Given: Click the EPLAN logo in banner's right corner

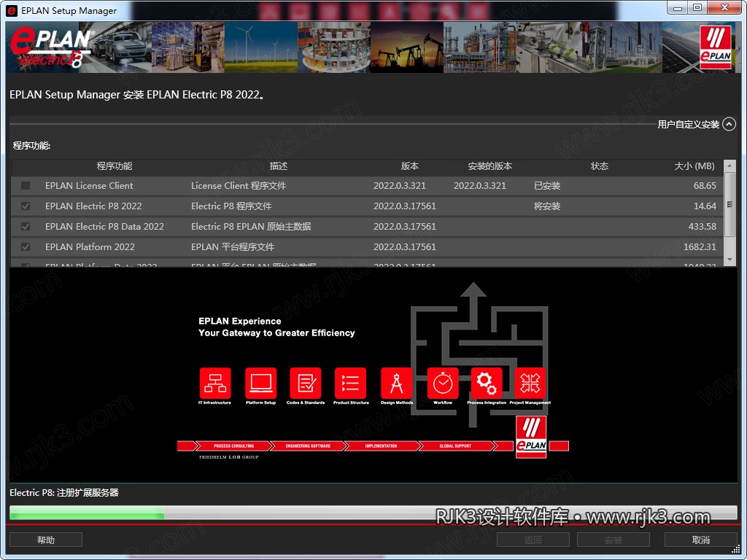Looking at the screenshot, I should pyautogui.click(x=716, y=47).
